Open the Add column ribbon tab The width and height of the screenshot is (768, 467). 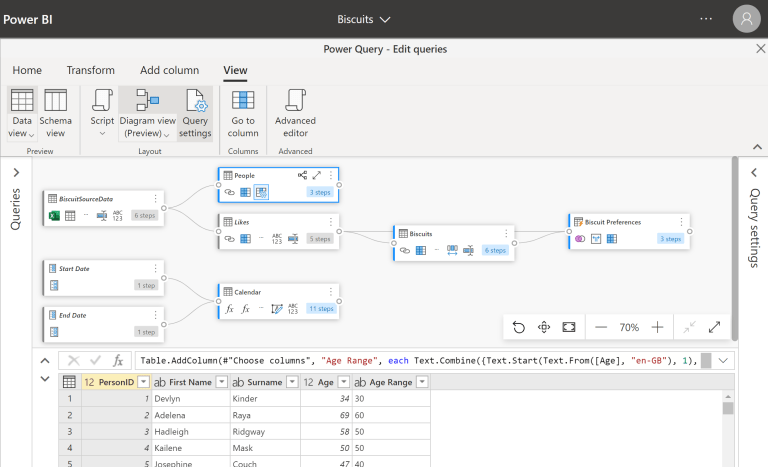(x=169, y=70)
